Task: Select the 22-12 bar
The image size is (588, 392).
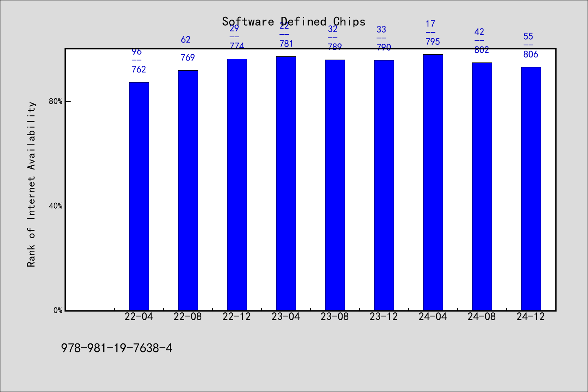Action: coord(237,185)
